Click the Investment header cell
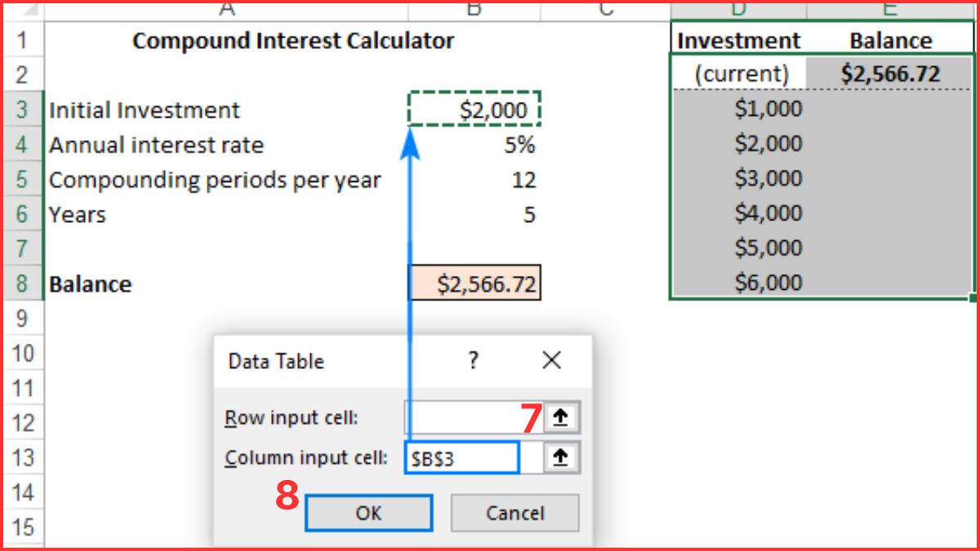 [737, 39]
